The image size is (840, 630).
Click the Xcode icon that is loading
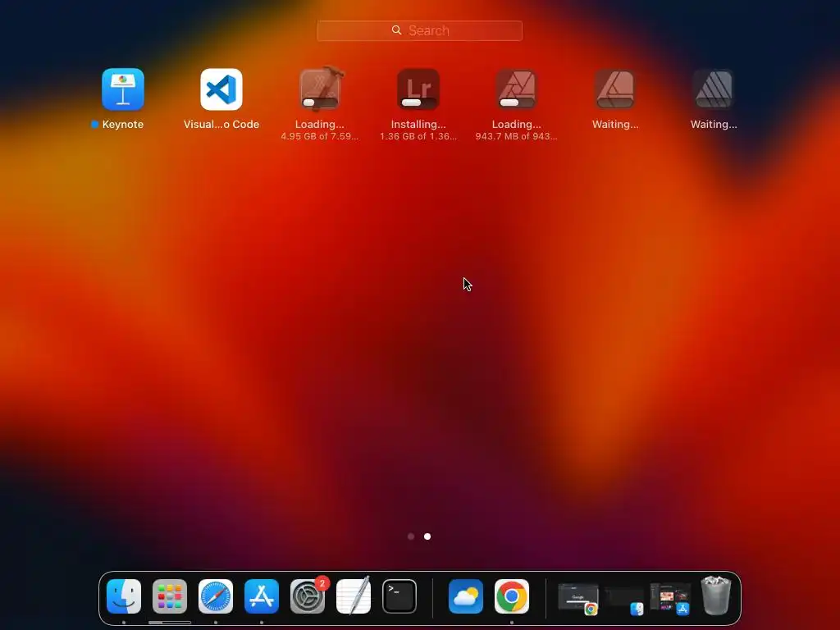pyautogui.click(x=320, y=89)
